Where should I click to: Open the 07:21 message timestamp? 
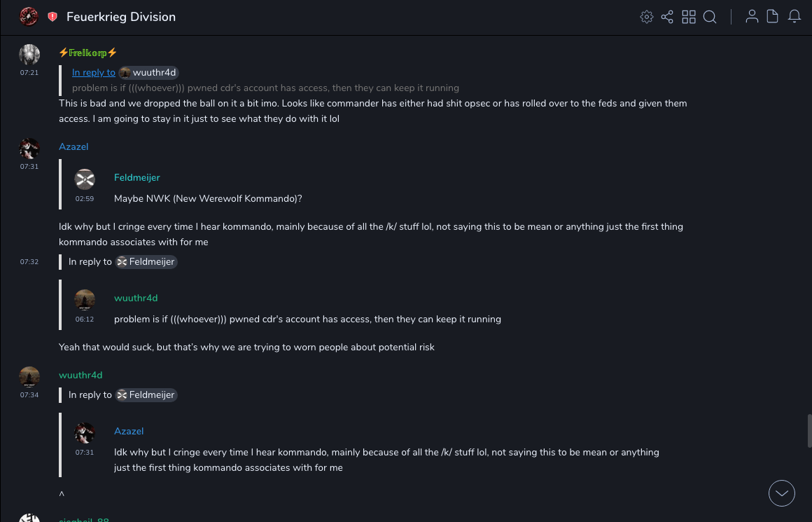pos(29,72)
